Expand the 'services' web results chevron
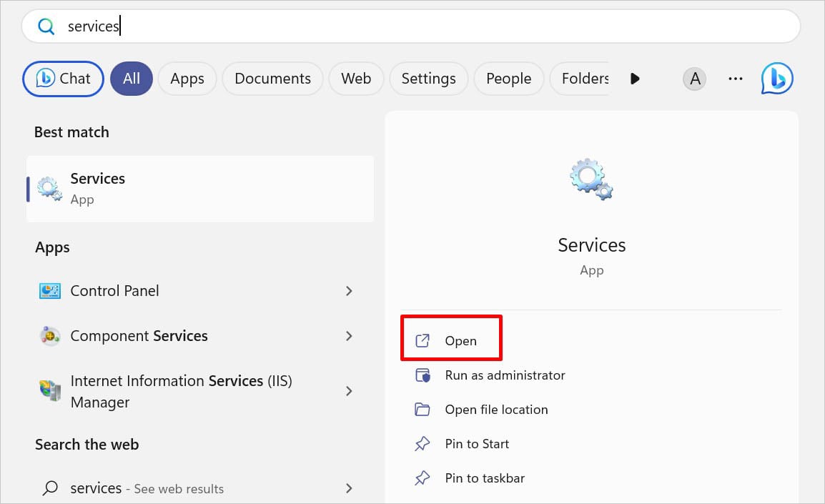 [x=349, y=488]
